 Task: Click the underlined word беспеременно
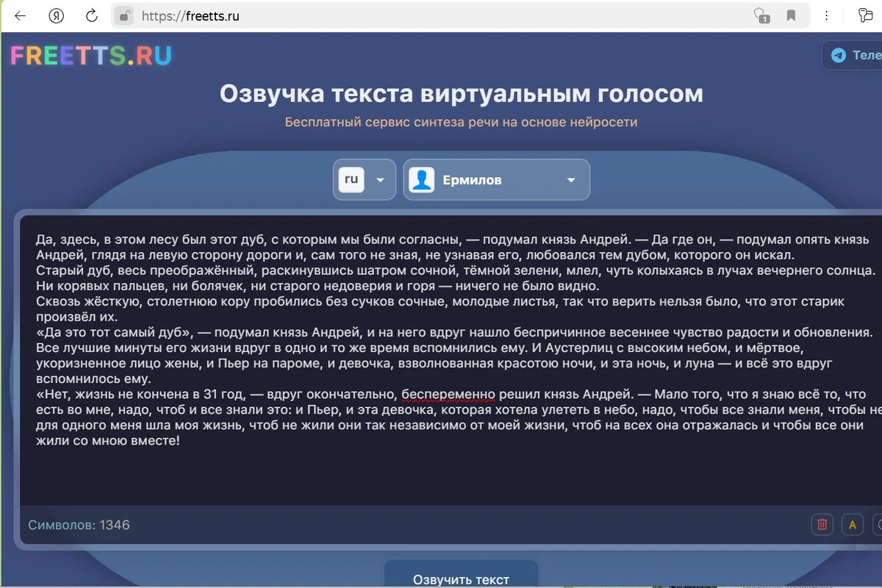pyautogui.click(x=450, y=394)
